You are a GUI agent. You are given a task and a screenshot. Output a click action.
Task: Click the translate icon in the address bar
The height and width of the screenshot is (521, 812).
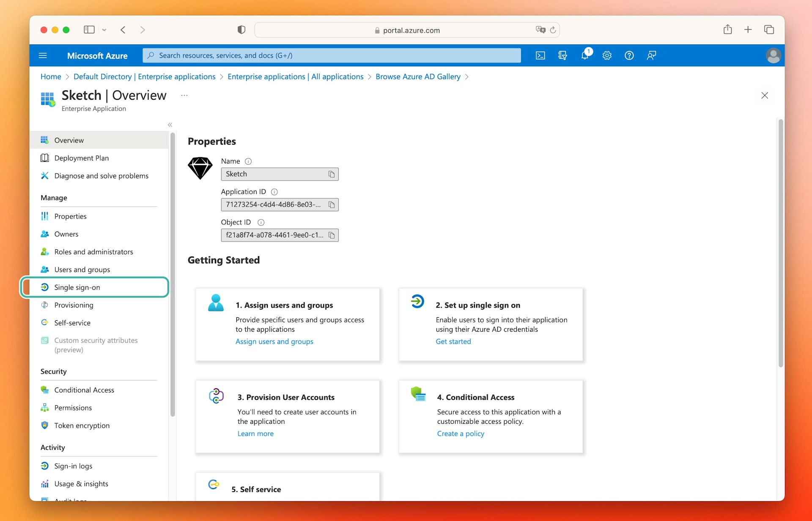click(540, 30)
